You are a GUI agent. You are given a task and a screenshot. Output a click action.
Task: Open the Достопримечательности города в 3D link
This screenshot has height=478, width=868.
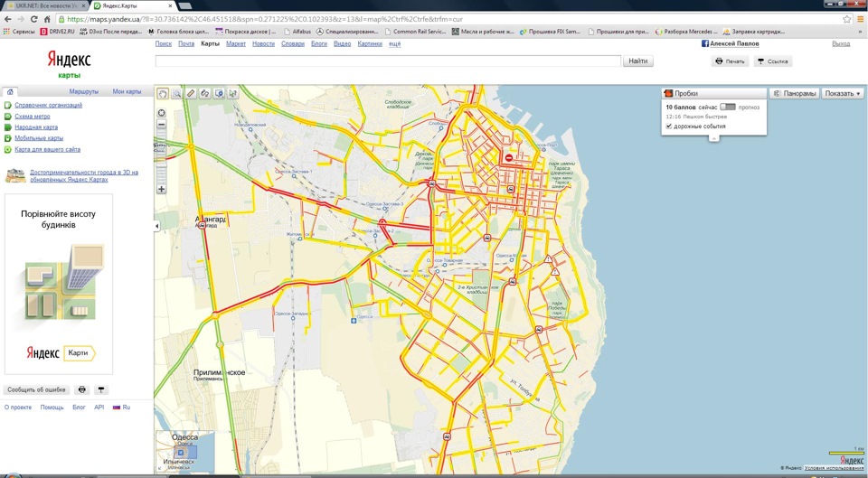click(x=84, y=176)
